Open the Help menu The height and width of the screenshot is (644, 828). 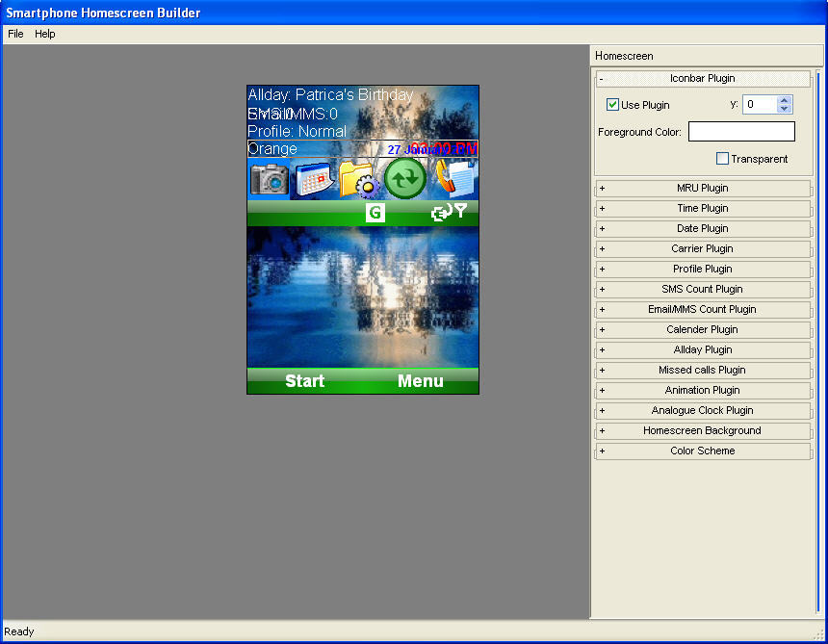coord(45,34)
